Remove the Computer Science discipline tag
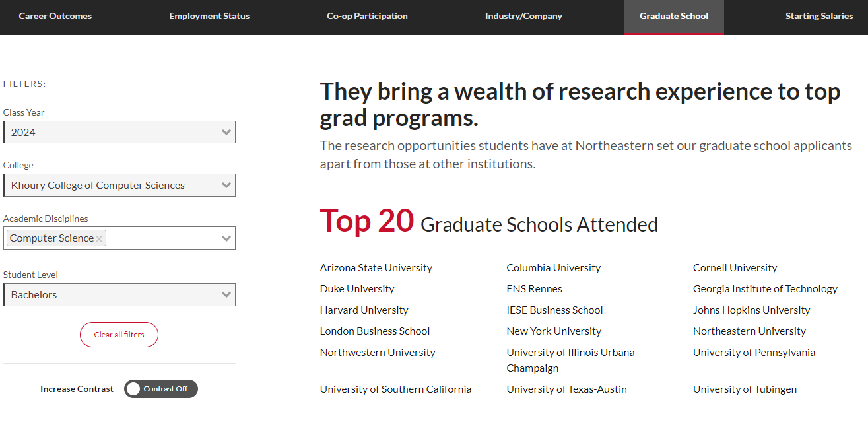 (99, 239)
